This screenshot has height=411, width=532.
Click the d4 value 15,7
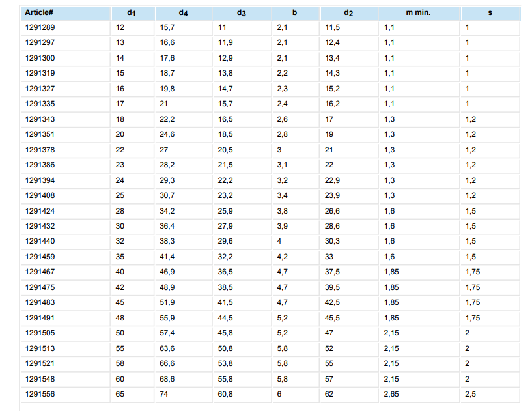click(x=168, y=27)
